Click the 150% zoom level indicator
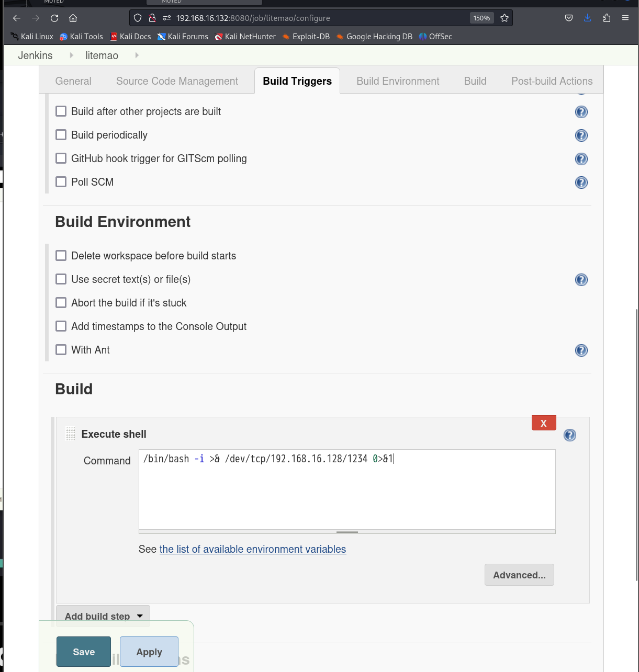 [x=481, y=18]
